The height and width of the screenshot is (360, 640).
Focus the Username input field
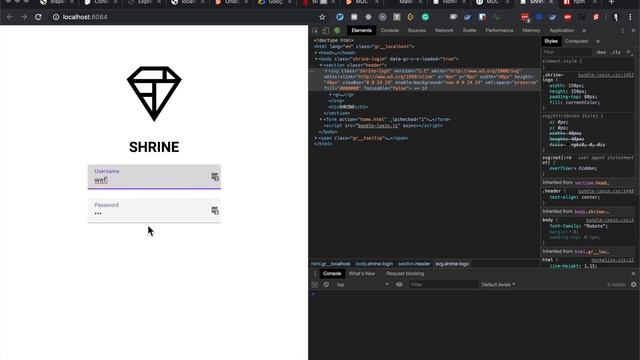tap(154, 177)
